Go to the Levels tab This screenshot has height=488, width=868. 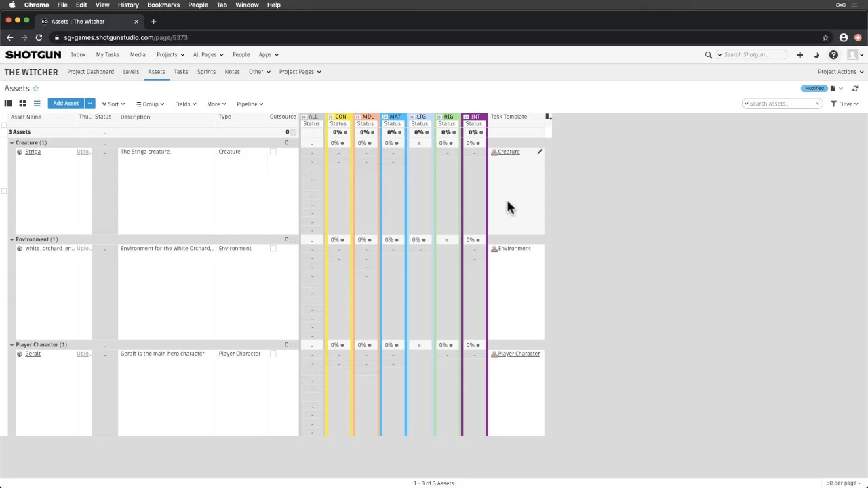coord(131,72)
